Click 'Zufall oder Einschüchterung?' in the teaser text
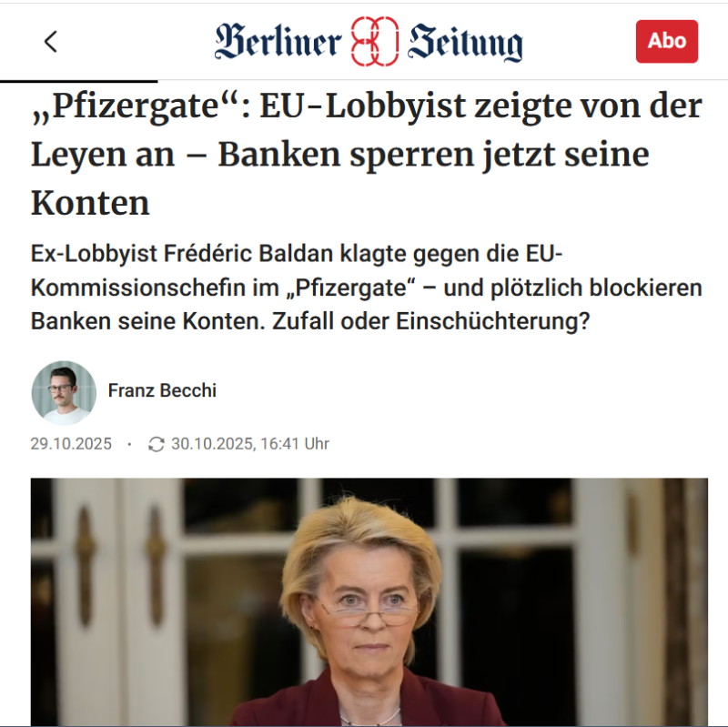The height and width of the screenshot is (727, 728). (430, 321)
